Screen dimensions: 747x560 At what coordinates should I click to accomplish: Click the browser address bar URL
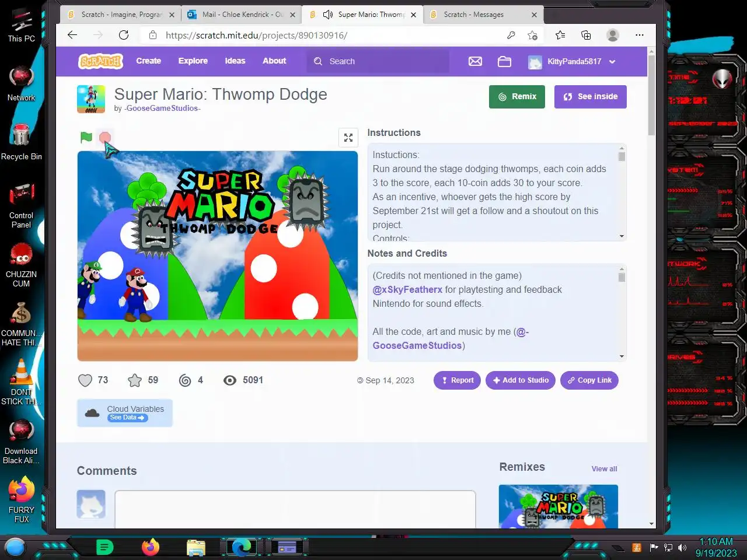[256, 35]
